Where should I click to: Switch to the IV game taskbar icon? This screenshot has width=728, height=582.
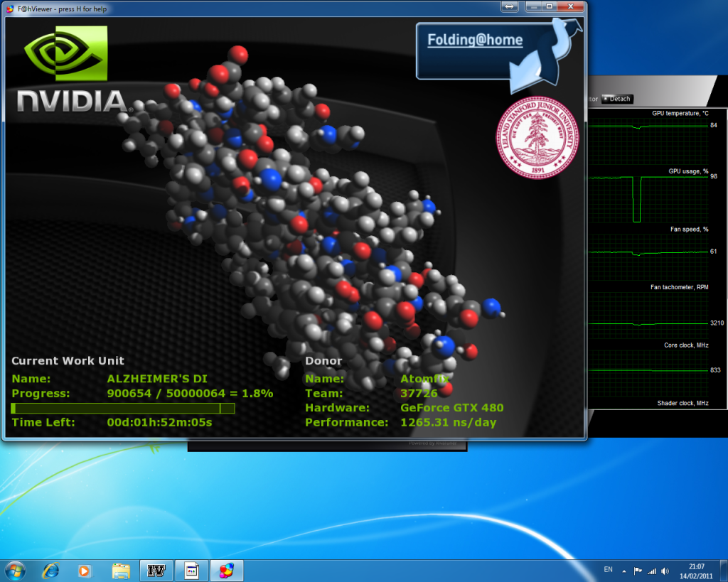tap(156, 571)
